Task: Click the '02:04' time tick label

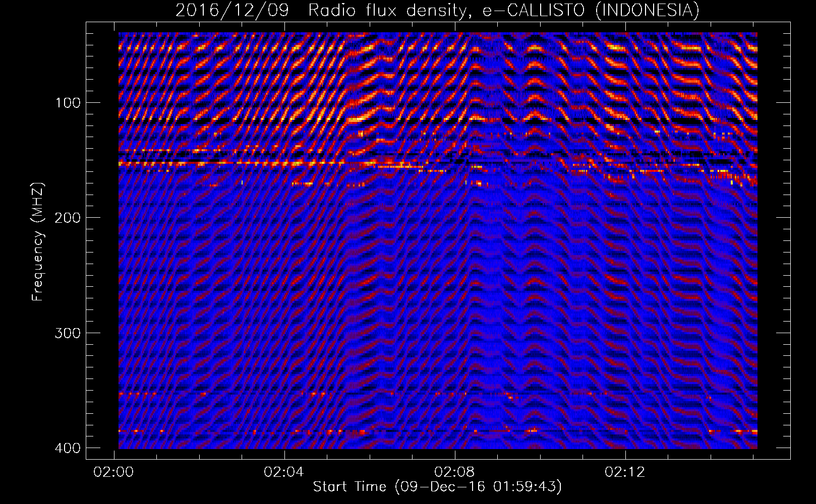Action: (284, 472)
